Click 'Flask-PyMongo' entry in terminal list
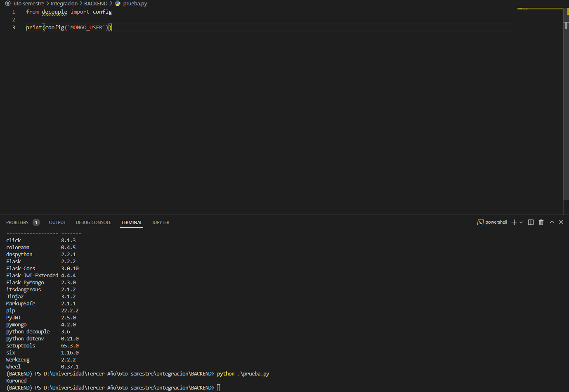Screen dimensions: 569x392 [x=25, y=283]
